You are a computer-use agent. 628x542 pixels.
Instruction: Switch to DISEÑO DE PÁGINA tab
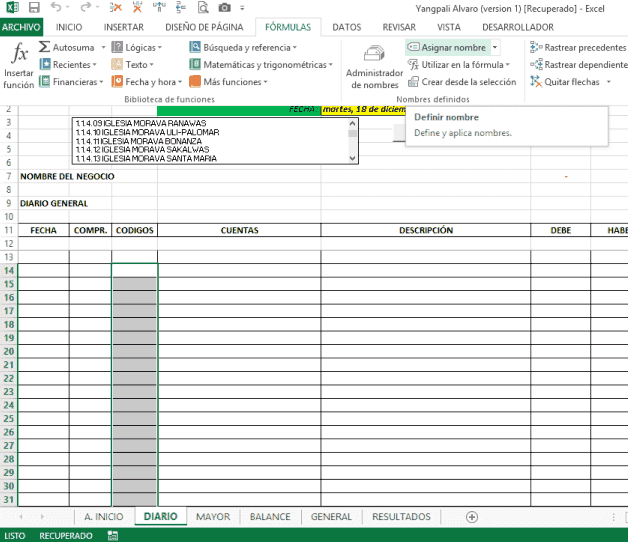204,27
